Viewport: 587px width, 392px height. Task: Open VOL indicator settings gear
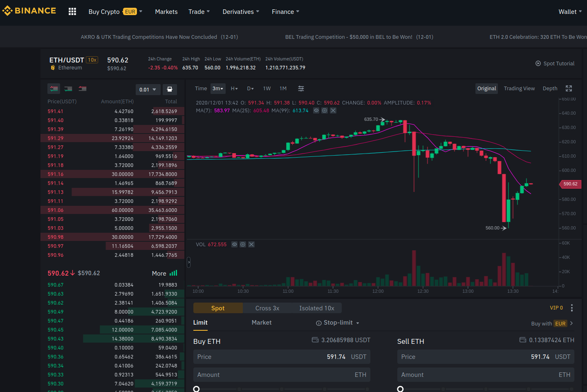(243, 245)
